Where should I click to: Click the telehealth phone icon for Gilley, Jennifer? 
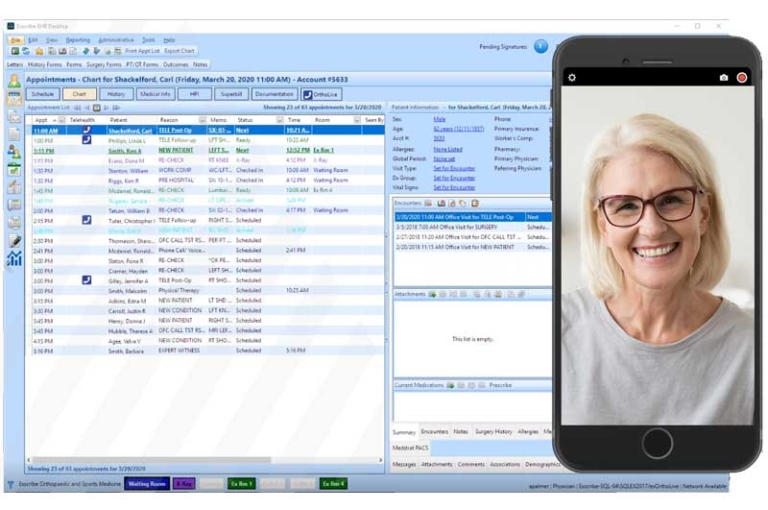click(x=86, y=280)
